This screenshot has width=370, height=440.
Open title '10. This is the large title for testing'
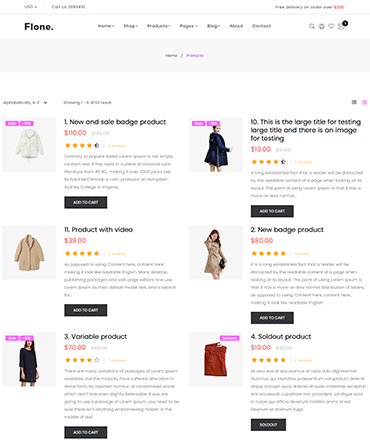pos(306,130)
